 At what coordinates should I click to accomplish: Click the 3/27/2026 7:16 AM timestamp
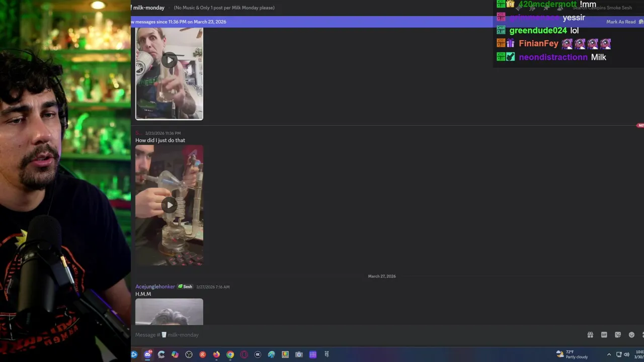click(213, 287)
